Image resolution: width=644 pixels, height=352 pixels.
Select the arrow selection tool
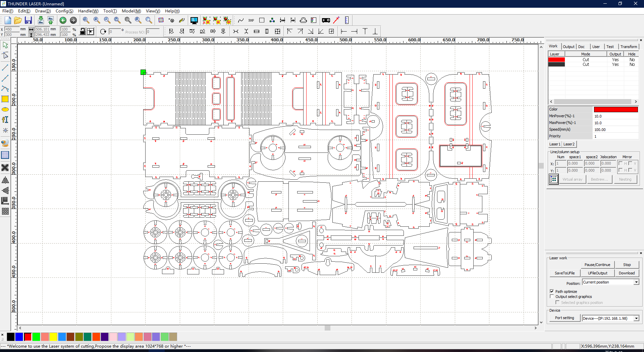tap(5, 45)
